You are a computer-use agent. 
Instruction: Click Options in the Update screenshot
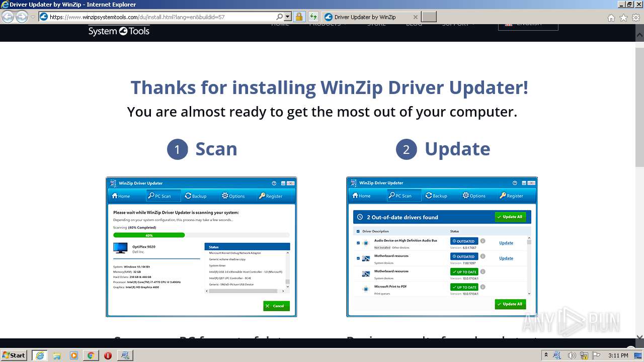click(474, 196)
